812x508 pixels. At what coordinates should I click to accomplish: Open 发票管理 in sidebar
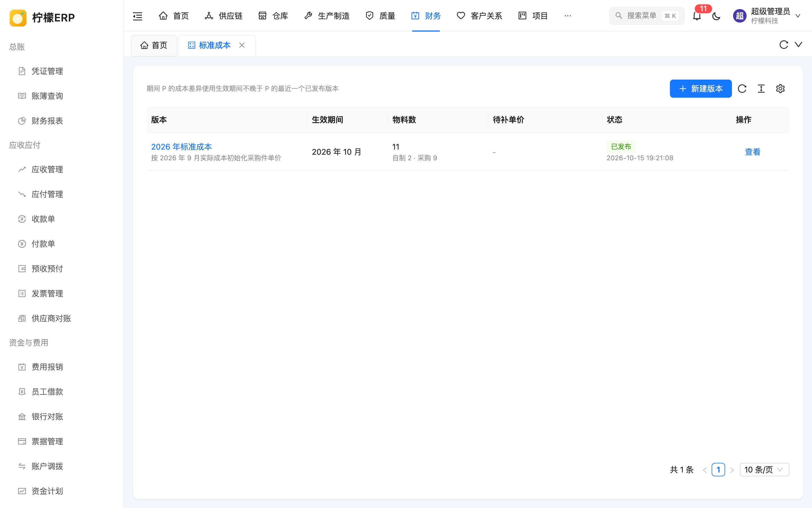pyautogui.click(x=47, y=294)
